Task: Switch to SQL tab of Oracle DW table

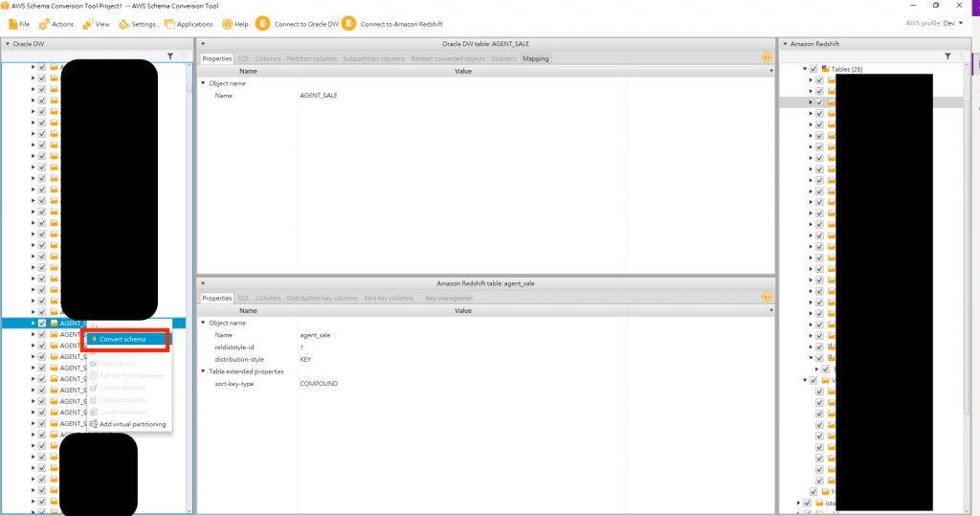Action: point(243,58)
